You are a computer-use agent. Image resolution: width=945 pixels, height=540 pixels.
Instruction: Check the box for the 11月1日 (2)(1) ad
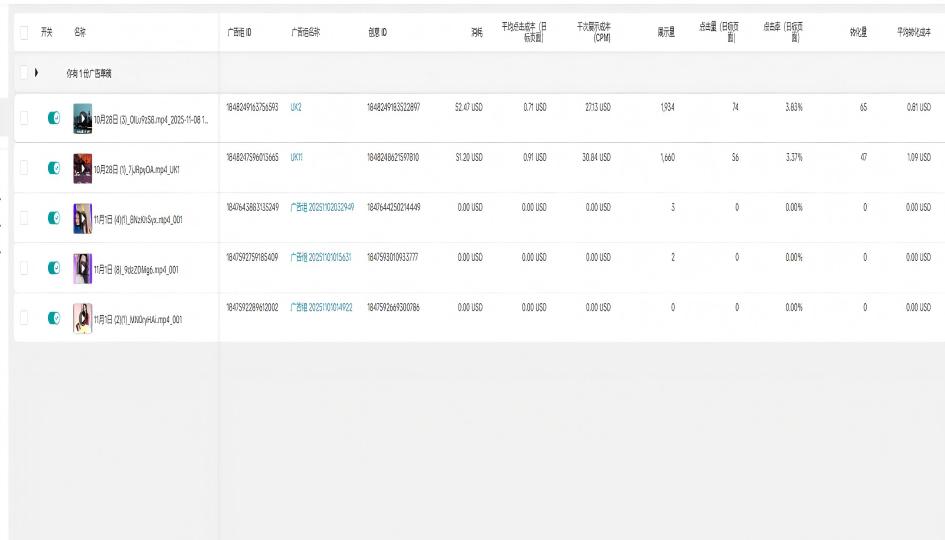(x=24, y=318)
